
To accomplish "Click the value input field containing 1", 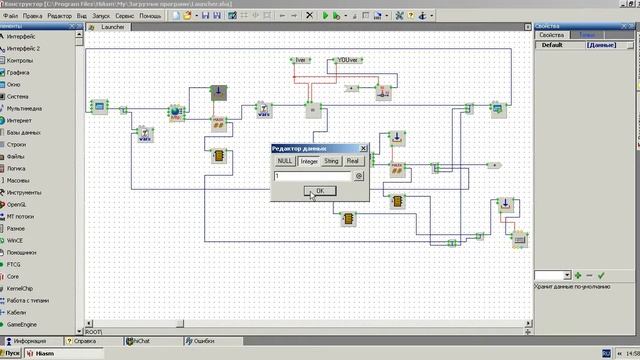I will click(312, 176).
